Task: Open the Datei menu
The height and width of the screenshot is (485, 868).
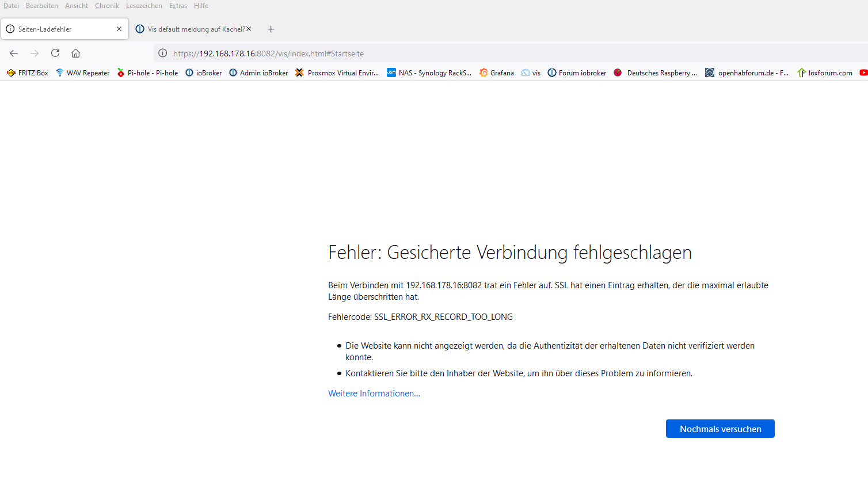Action: pyautogui.click(x=11, y=6)
